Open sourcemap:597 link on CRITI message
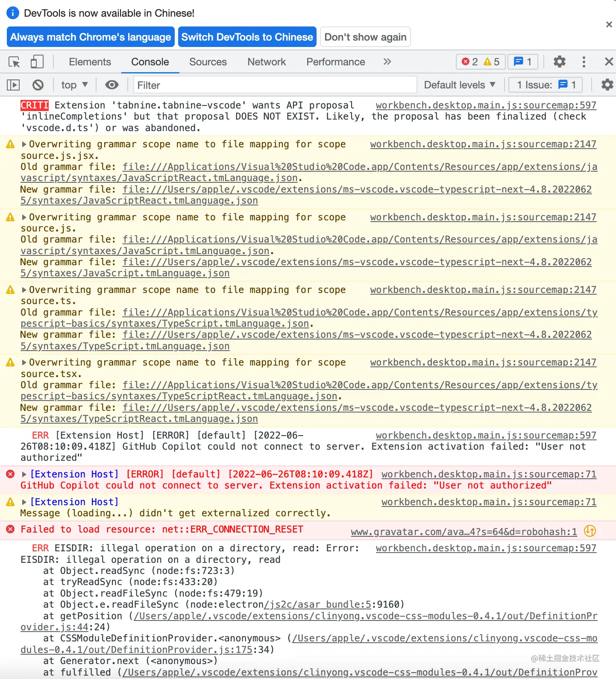This screenshot has height=679, width=616. click(x=486, y=105)
